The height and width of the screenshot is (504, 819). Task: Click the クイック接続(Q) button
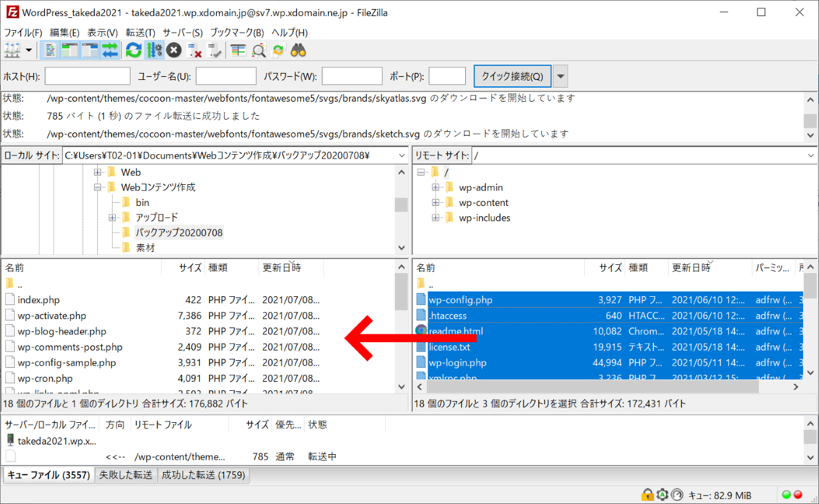[512, 76]
